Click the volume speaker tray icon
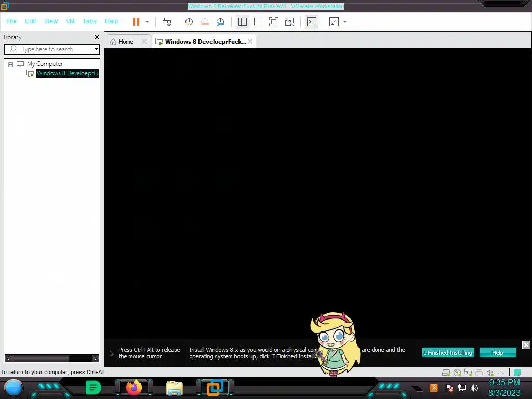 pyautogui.click(x=474, y=388)
